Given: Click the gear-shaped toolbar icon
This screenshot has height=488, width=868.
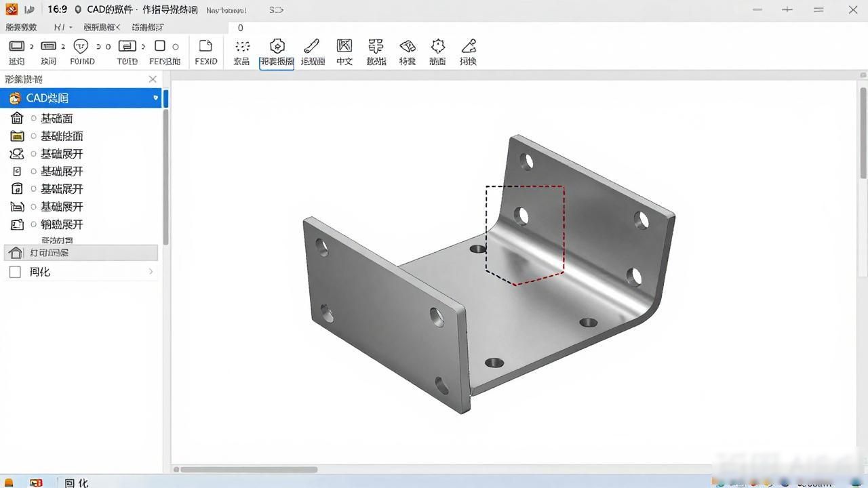Looking at the screenshot, I should (x=438, y=46).
